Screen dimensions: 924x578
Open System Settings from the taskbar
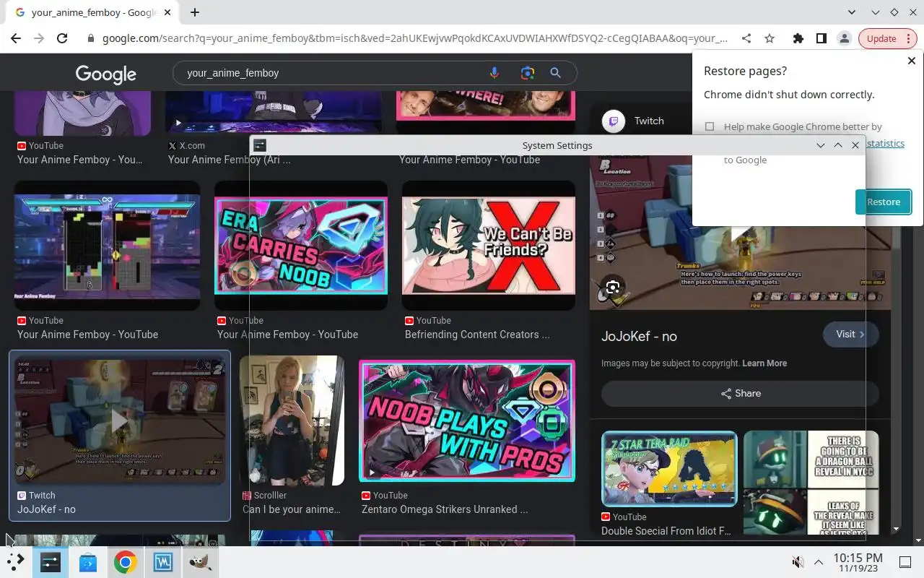50,561
